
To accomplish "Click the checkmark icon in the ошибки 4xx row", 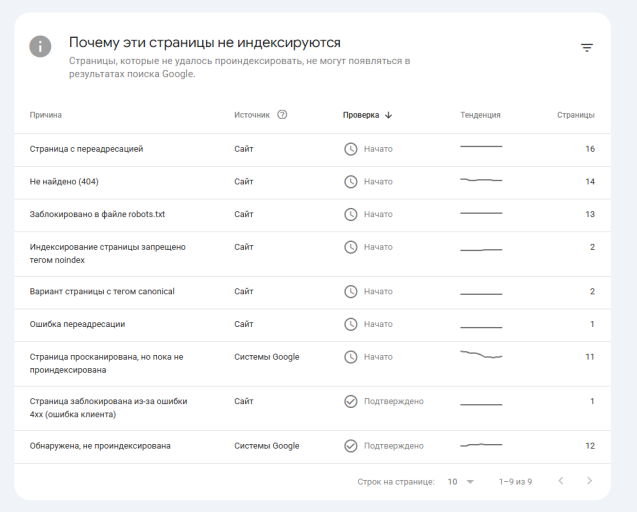I will (x=351, y=401).
